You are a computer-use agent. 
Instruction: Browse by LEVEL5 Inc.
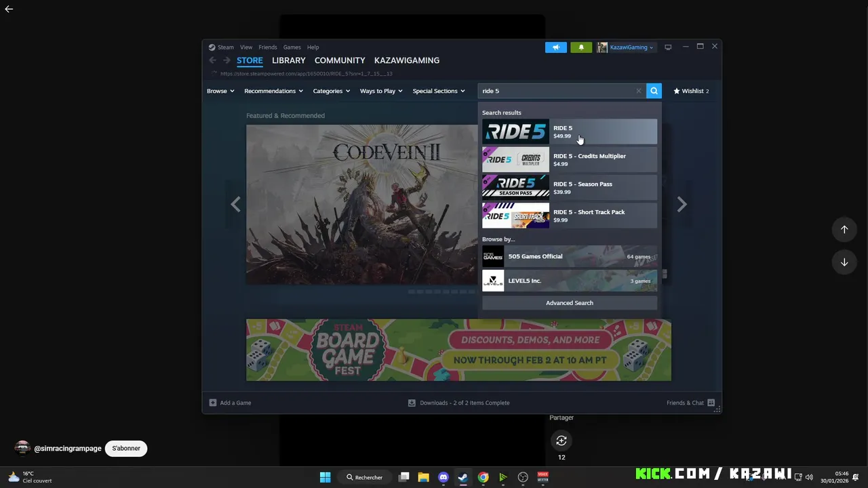(570, 281)
